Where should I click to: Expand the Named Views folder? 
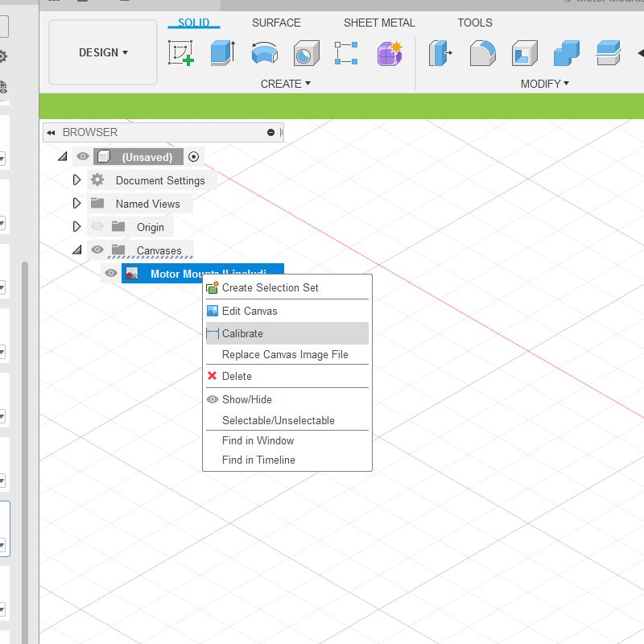77,204
